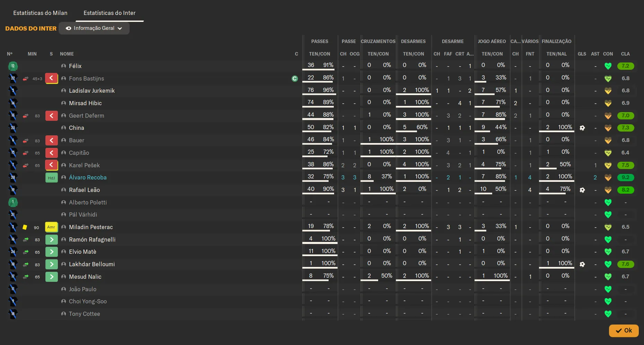This screenshot has height=345, width=644.
Task: Open Choi Yong-Soo player profile
Action: 88,301
